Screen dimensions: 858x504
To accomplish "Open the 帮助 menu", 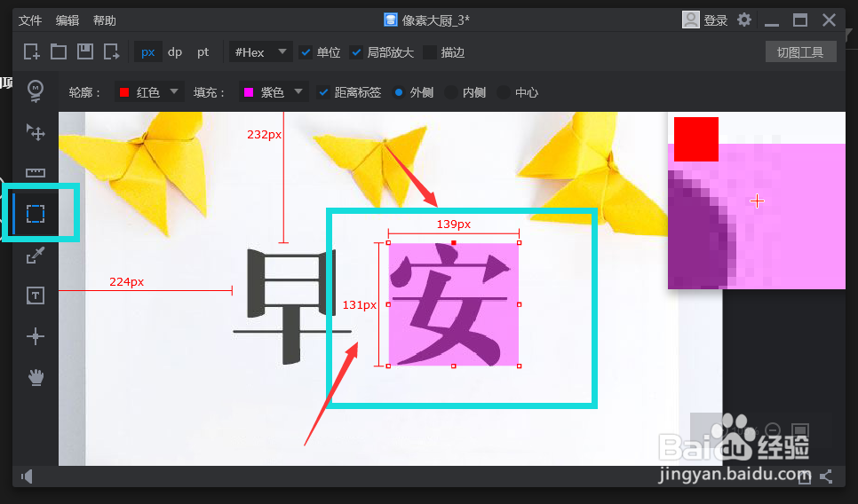I will click(105, 20).
